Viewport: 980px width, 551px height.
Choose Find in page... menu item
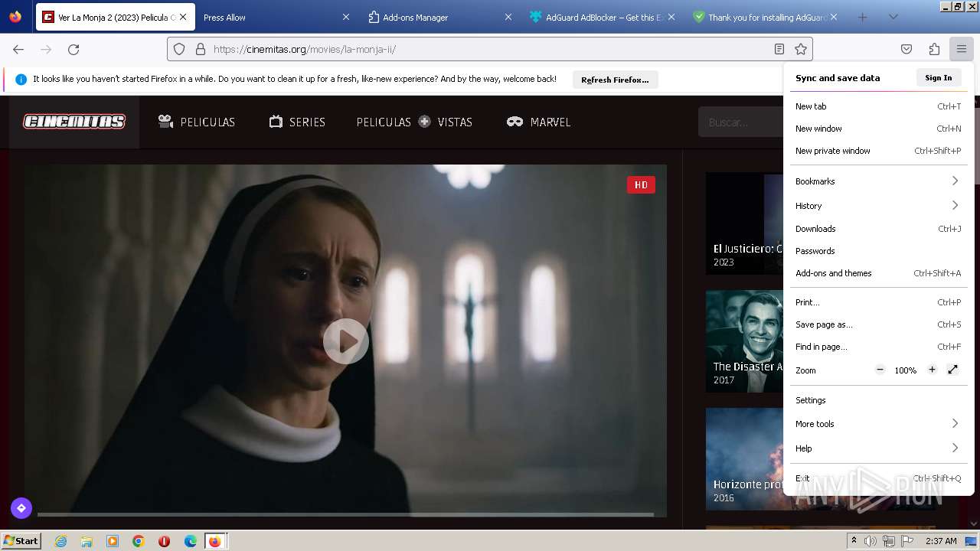point(878,347)
